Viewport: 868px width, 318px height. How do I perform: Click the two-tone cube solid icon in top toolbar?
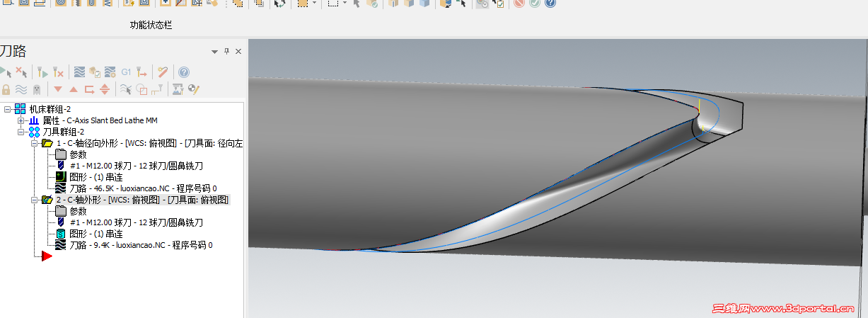[x=409, y=4]
